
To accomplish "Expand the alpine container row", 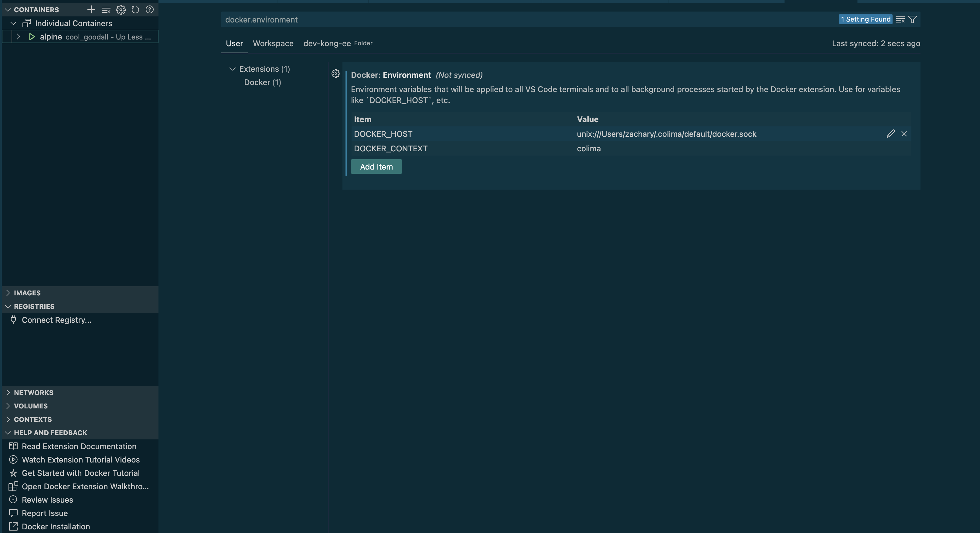I will click(18, 36).
